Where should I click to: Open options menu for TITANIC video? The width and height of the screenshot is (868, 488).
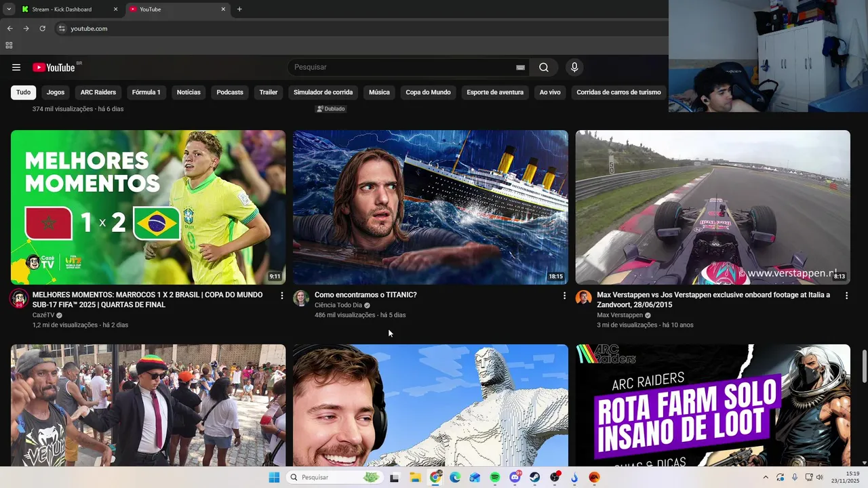click(x=564, y=296)
